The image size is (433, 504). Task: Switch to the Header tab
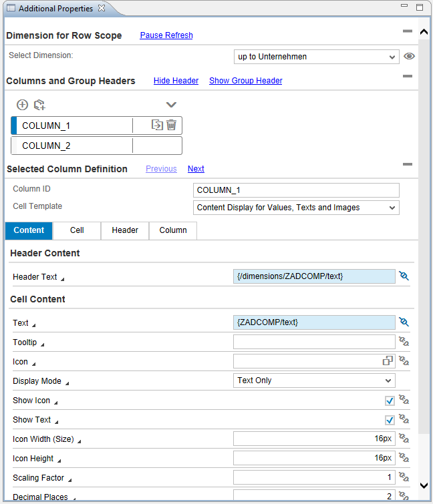click(125, 230)
